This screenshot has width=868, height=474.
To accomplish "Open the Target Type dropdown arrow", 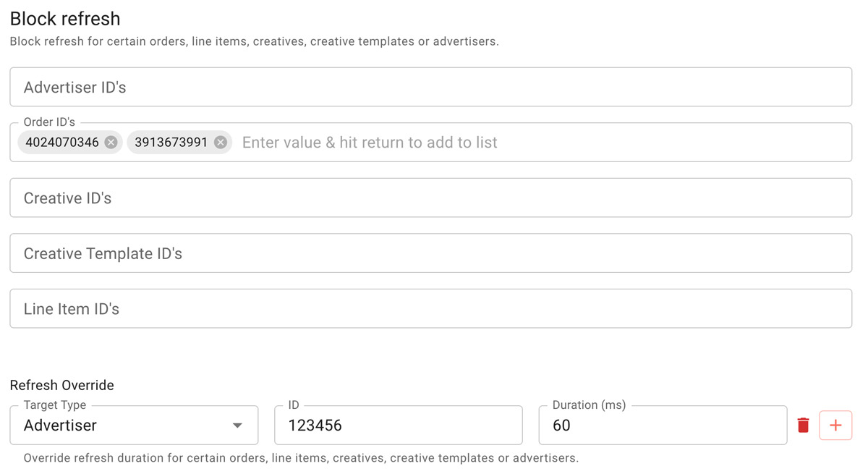I will click(x=237, y=426).
